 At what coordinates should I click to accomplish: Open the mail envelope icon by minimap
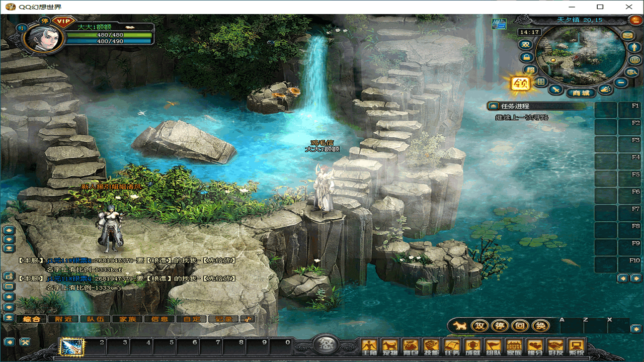tap(627, 35)
